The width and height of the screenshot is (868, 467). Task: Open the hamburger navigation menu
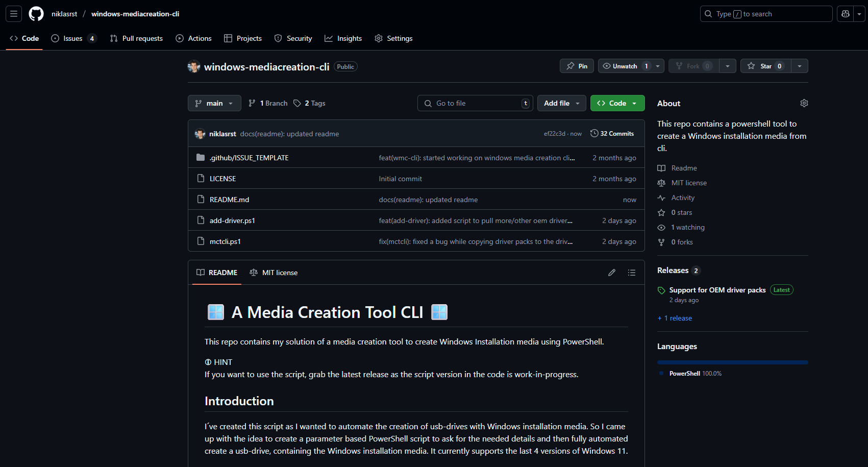click(14, 14)
